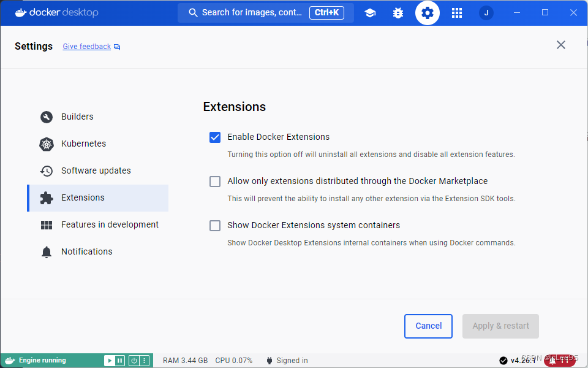
Task: Click the CPU 0.07% indicator
Action: 233,361
